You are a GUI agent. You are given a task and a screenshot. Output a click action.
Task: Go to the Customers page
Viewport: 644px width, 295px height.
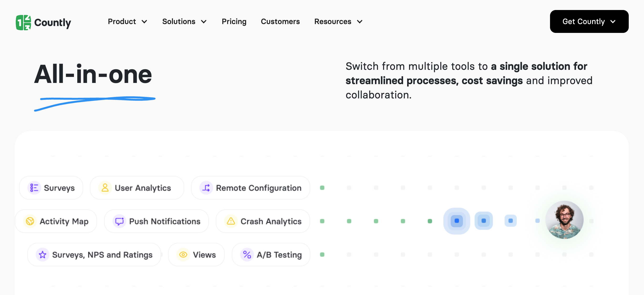click(x=280, y=22)
